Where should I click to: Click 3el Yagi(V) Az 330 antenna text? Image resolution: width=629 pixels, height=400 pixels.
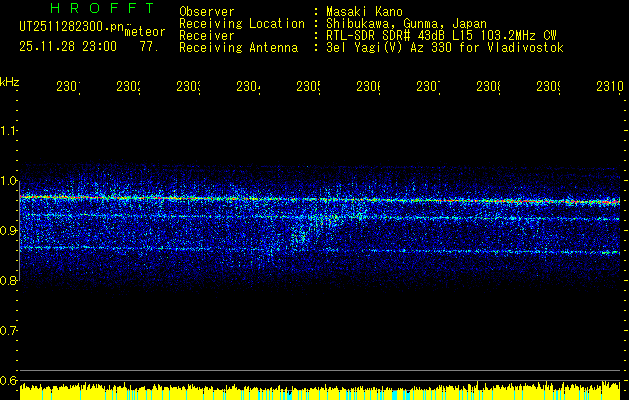(445, 48)
